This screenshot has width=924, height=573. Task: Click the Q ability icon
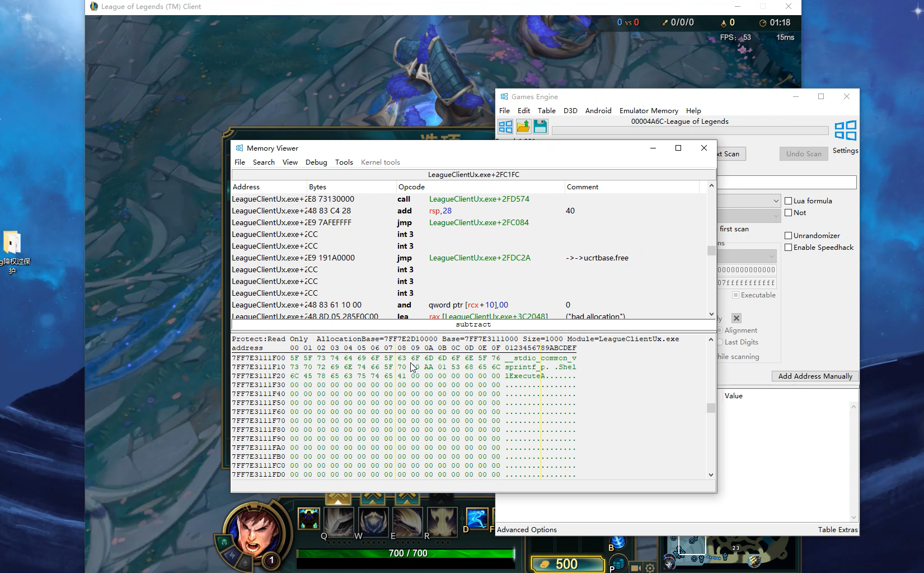coord(339,521)
